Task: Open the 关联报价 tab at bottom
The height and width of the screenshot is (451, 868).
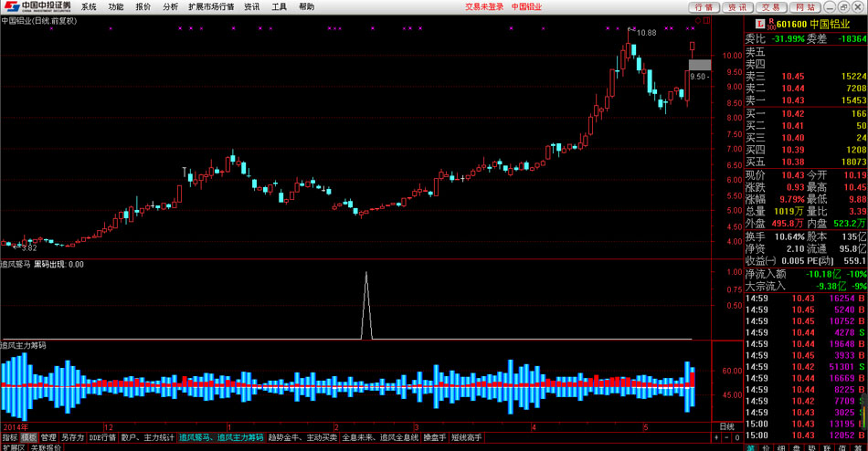Action: click(46, 447)
